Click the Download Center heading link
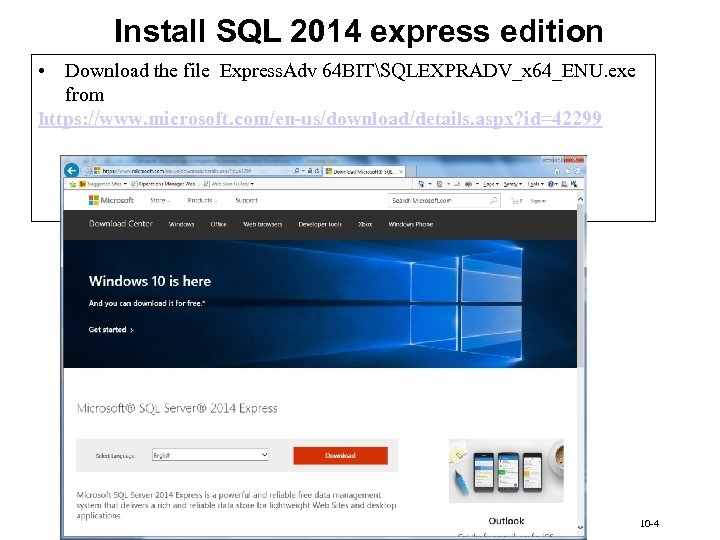Screen dimensions: 720x540 [121, 224]
